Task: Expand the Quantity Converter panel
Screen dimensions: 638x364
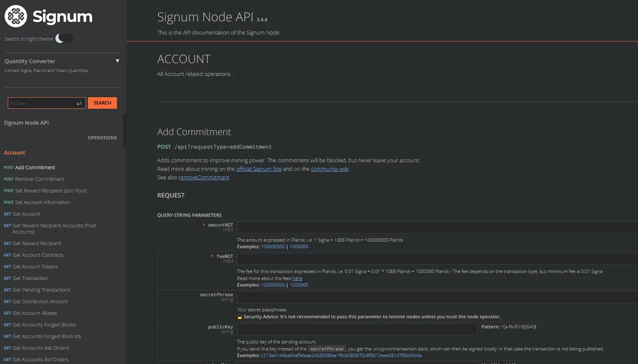Action: pos(117,61)
